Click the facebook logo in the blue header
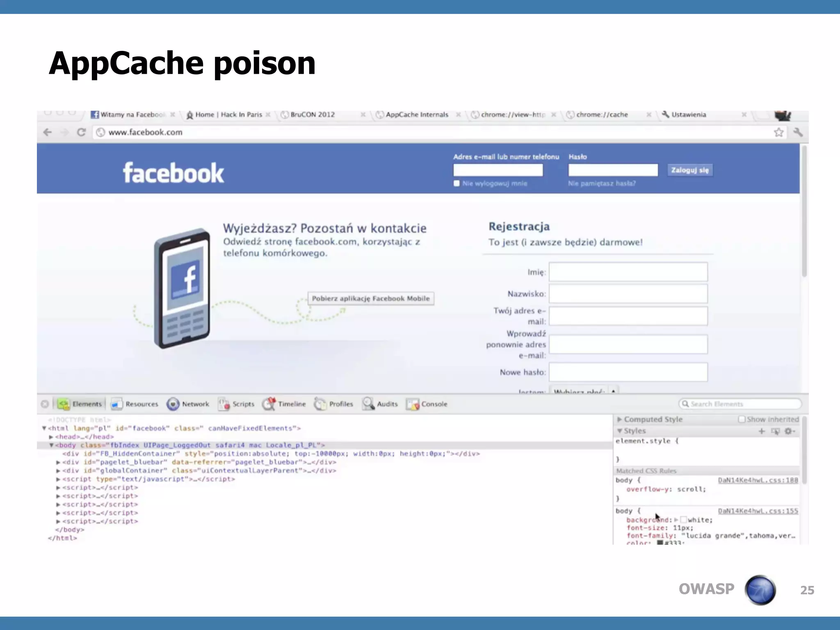This screenshot has width=840, height=630. point(173,173)
